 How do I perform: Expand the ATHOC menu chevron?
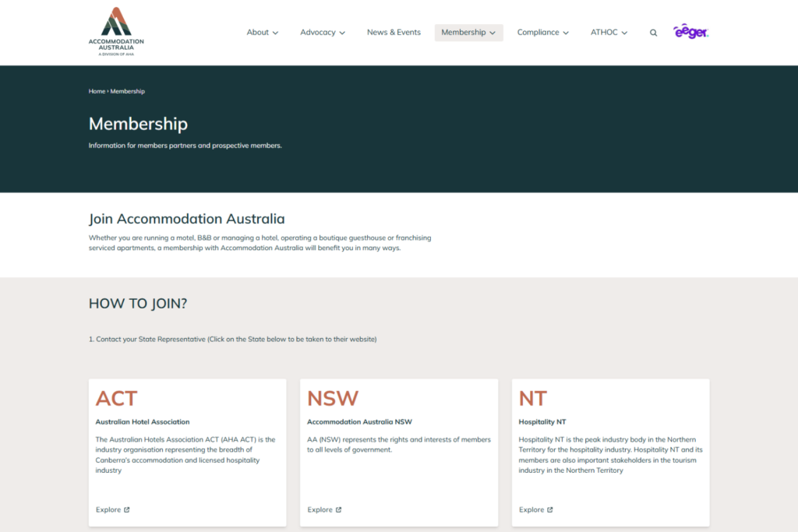pyautogui.click(x=624, y=33)
